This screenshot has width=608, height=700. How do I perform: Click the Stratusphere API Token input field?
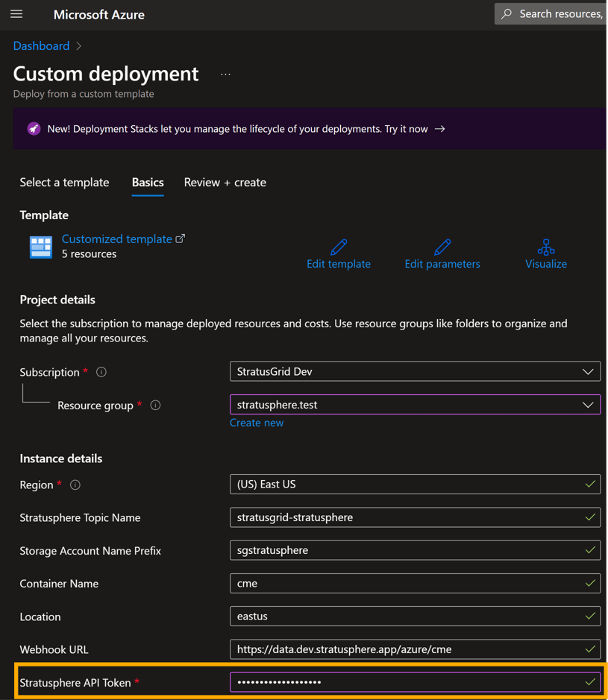(x=415, y=681)
